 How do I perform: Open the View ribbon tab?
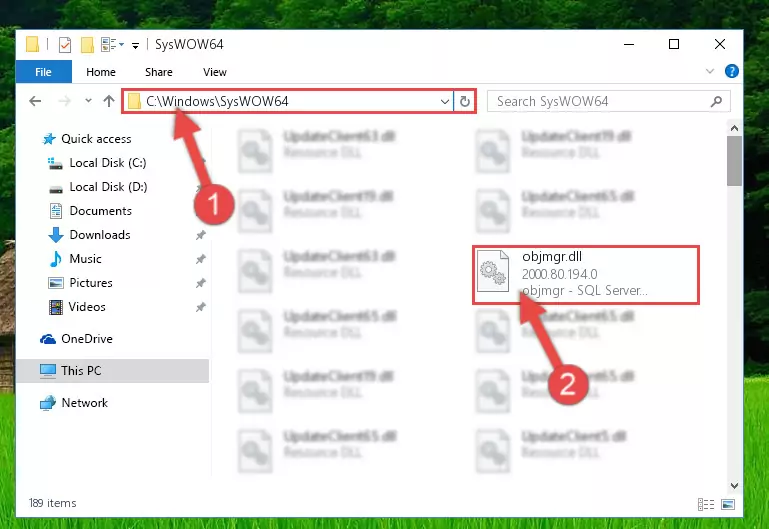215,72
